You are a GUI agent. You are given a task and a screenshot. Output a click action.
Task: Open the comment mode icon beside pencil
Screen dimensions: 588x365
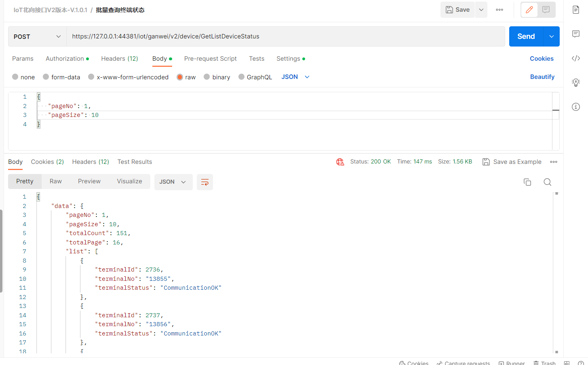coord(546,10)
